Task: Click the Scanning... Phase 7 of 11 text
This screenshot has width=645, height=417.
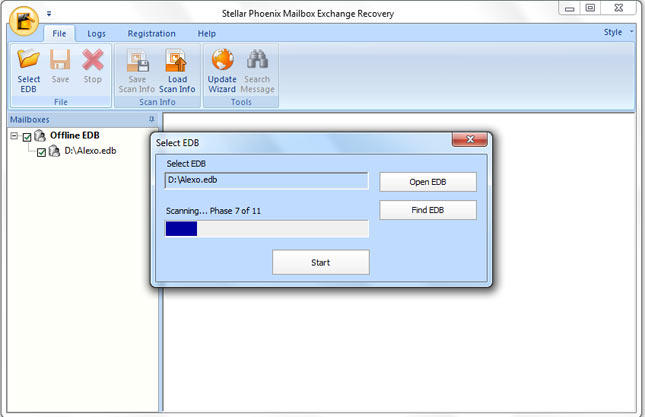Action: tap(213, 211)
